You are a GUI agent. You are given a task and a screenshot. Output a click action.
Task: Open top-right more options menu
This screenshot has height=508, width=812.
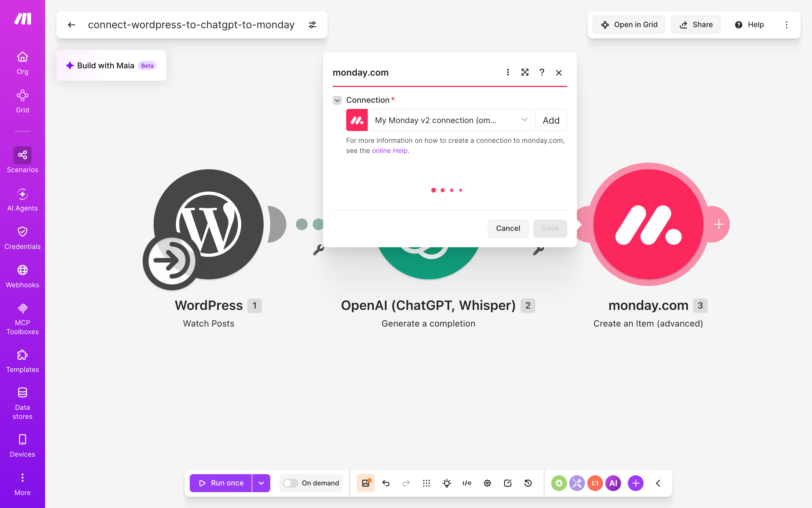(x=787, y=25)
